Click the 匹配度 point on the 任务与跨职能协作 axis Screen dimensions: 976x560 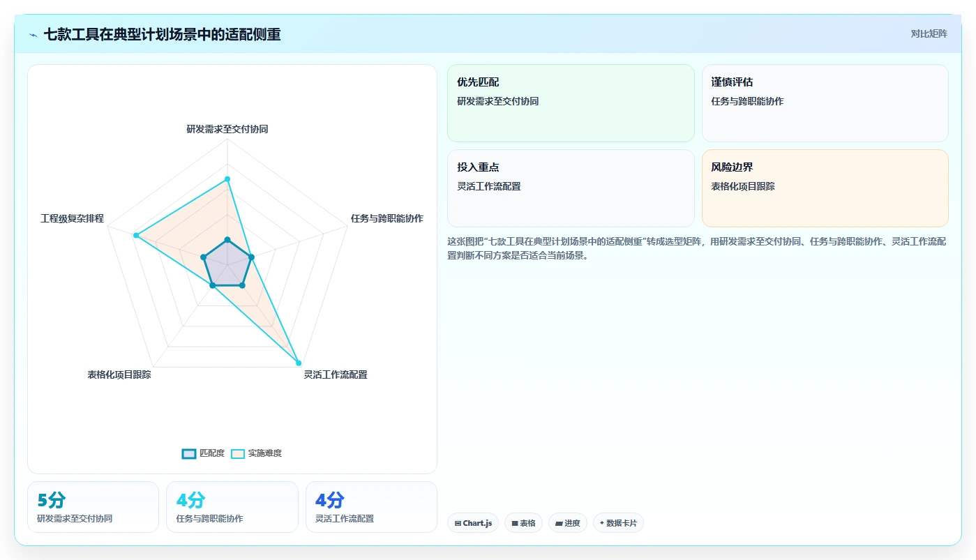pos(251,257)
